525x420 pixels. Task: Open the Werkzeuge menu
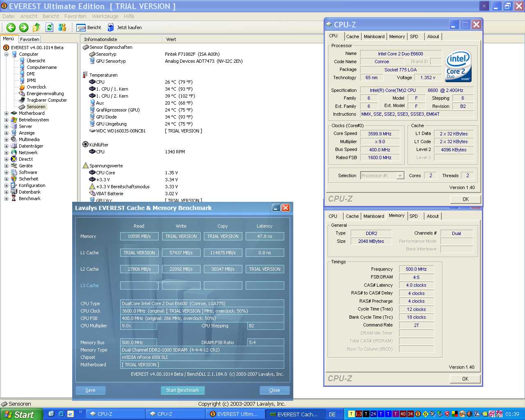[105, 16]
